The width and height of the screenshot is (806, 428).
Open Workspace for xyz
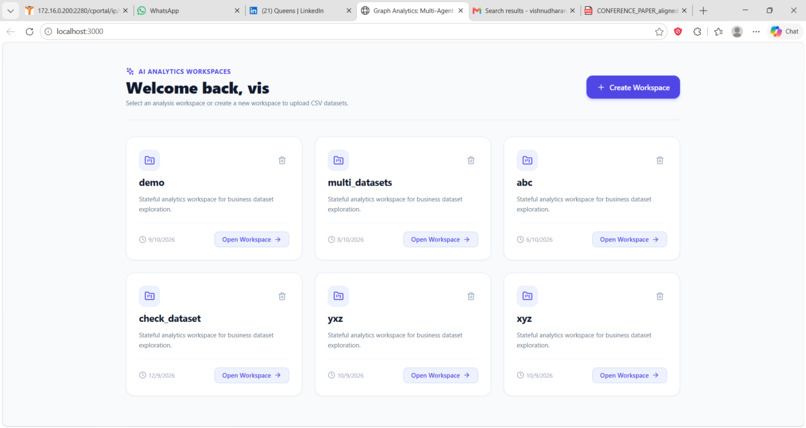(629, 376)
